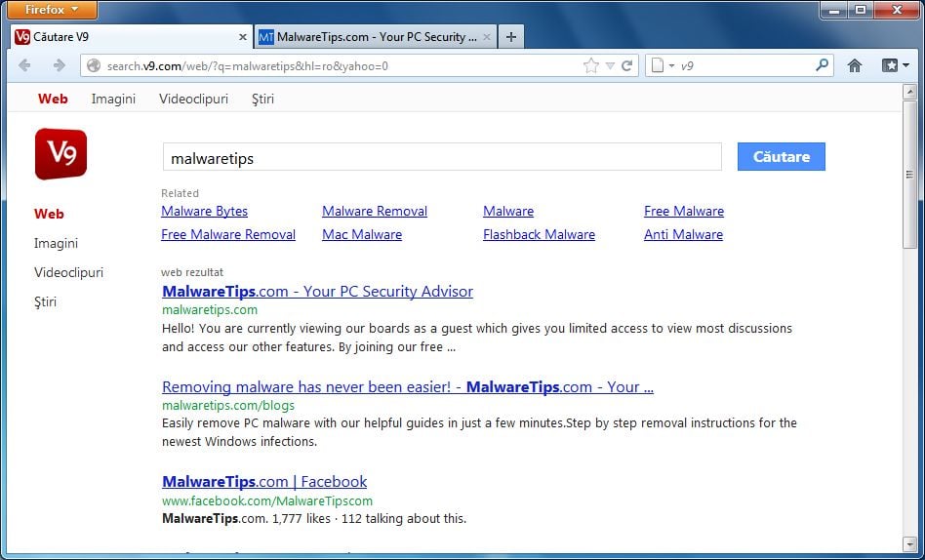925x560 pixels.
Task: Open Removing malware has never been easier result
Action: pyautogui.click(x=408, y=387)
